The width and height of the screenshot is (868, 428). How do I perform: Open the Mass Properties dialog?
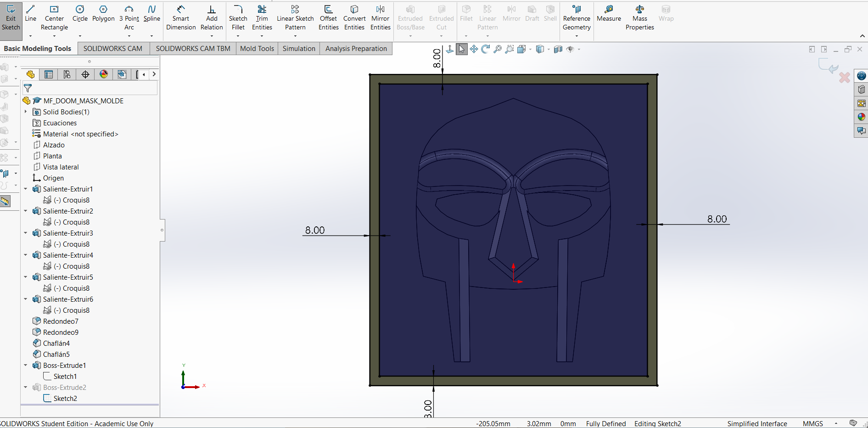(x=640, y=18)
